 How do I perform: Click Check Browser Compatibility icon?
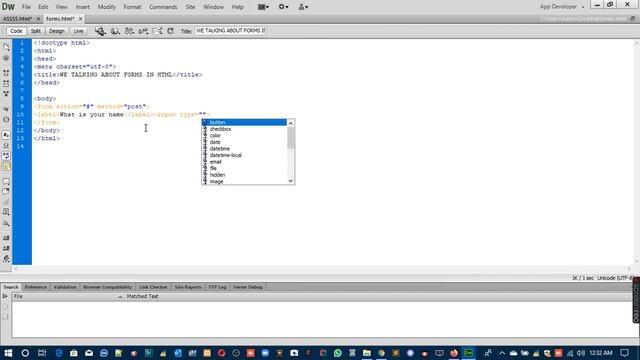157,31
